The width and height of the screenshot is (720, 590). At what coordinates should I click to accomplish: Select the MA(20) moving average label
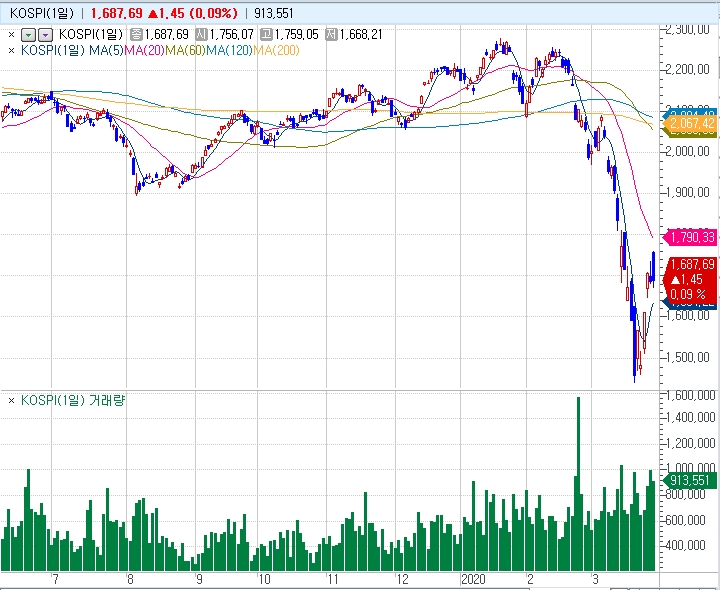tap(143, 49)
